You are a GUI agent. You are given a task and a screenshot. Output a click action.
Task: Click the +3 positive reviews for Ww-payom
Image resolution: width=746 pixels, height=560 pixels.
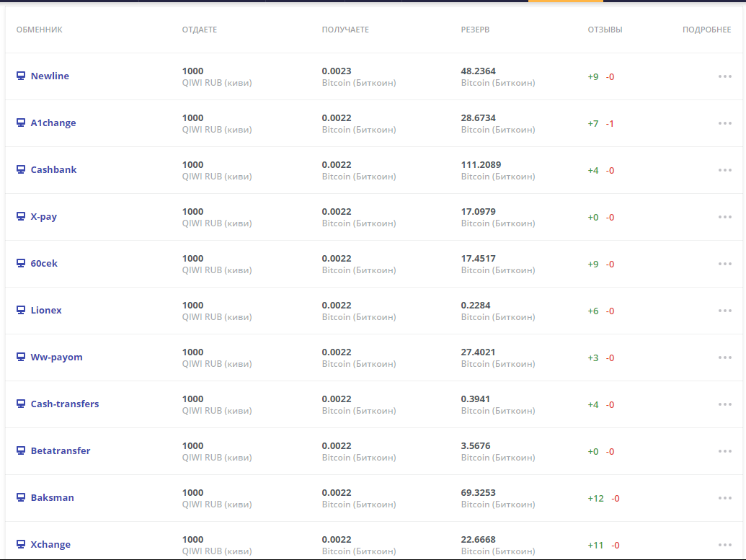tap(593, 357)
